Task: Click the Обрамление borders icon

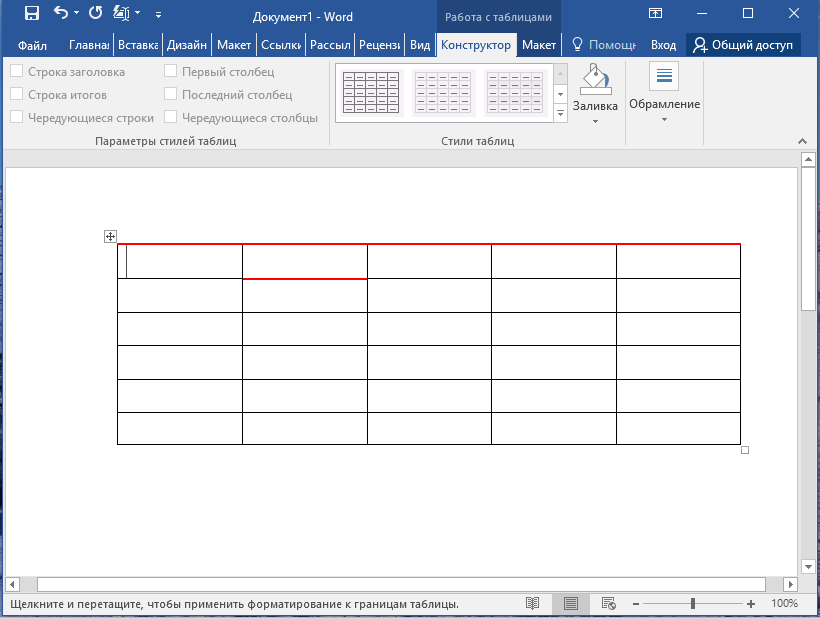Action: 664,77
